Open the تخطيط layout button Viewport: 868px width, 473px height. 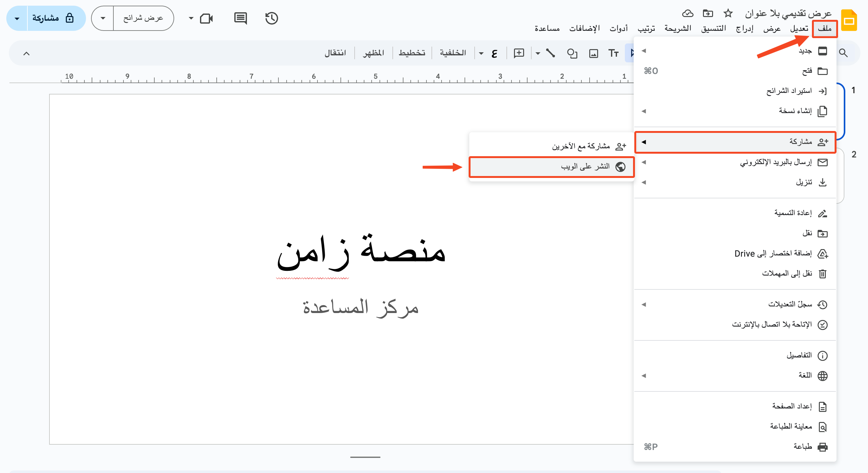point(412,53)
